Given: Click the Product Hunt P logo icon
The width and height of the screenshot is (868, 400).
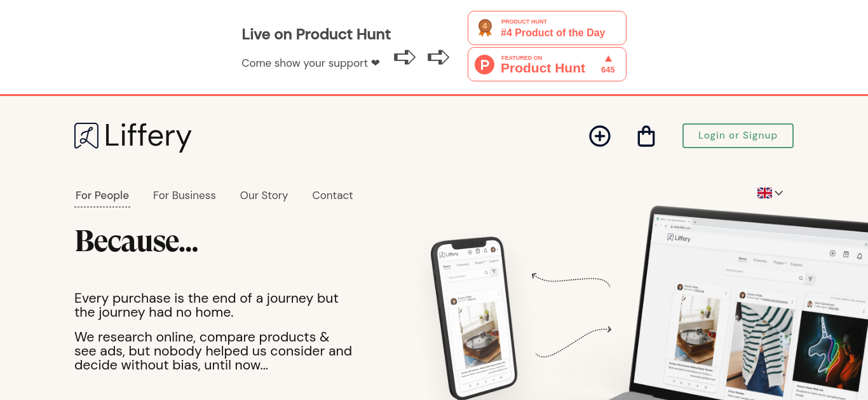Looking at the screenshot, I should 484,64.
